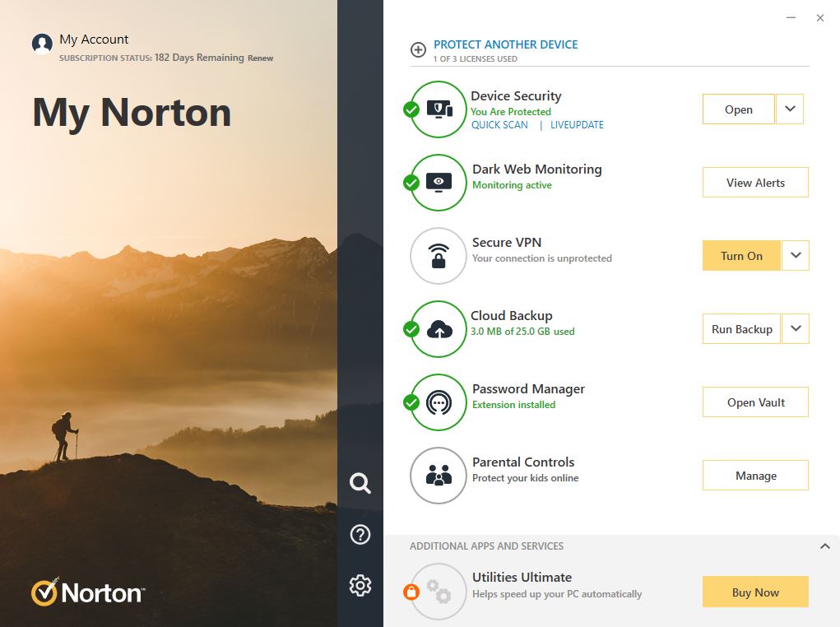The width and height of the screenshot is (840, 627).
Task: Click the green checkmark badge on Password Manager
Action: point(411,402)
